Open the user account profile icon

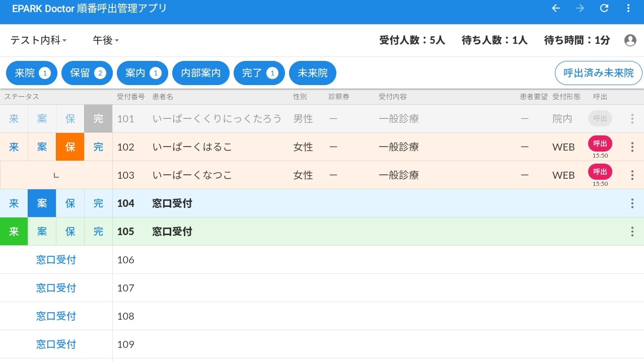[630, 40]
